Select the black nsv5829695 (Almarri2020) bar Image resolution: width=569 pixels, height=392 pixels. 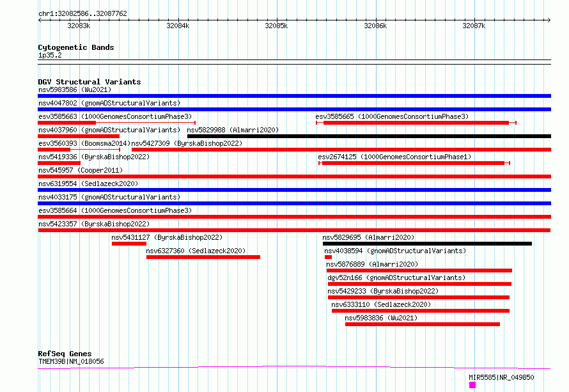(x=428, y=244)
